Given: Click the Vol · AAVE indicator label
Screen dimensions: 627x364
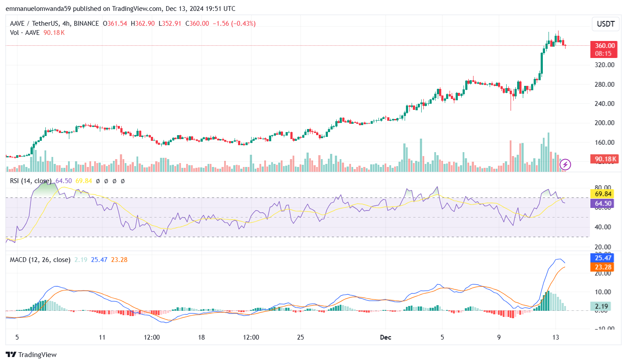Looking at the screenshot, I should 25,33.
